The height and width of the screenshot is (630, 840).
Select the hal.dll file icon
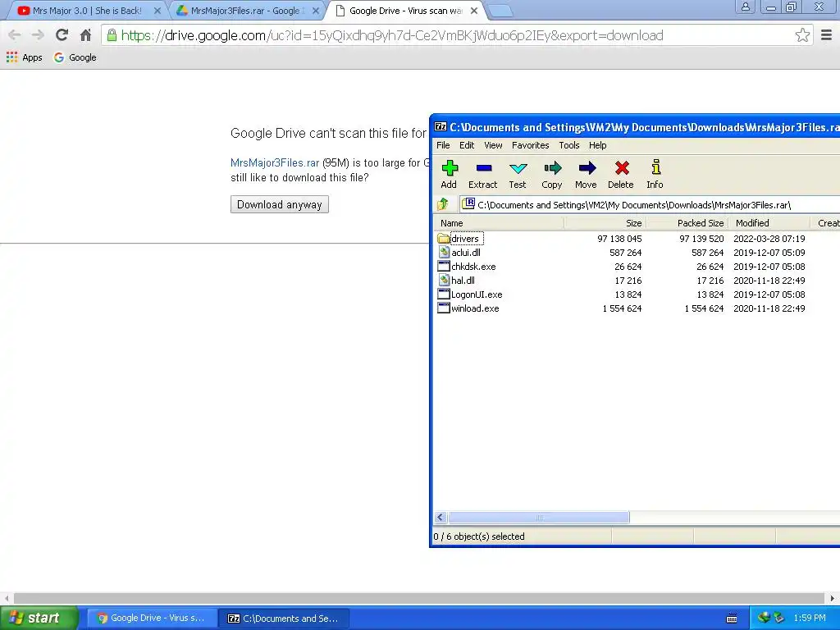444,281
